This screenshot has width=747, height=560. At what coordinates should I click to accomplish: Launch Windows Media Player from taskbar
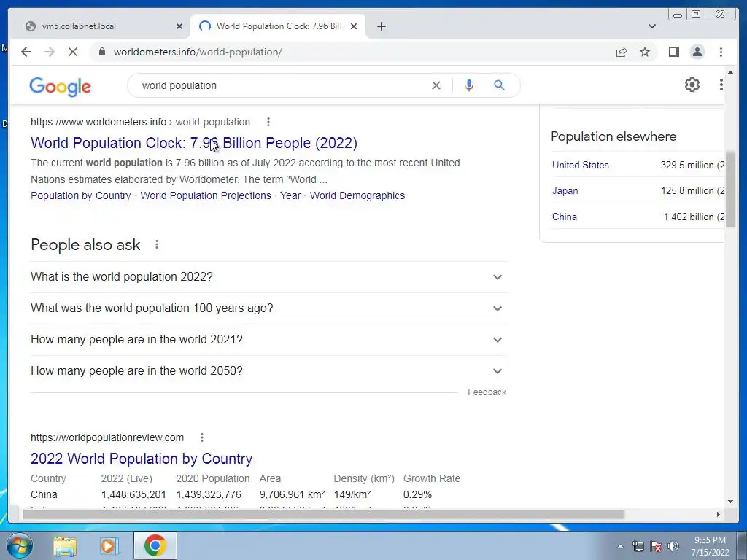pos(109,545)
